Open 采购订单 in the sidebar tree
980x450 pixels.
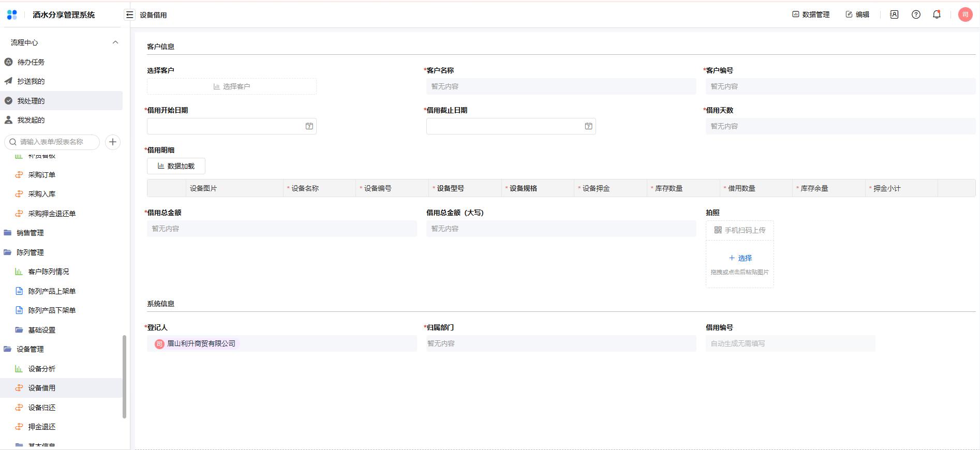pyautogui.click(x=61, y=175)
